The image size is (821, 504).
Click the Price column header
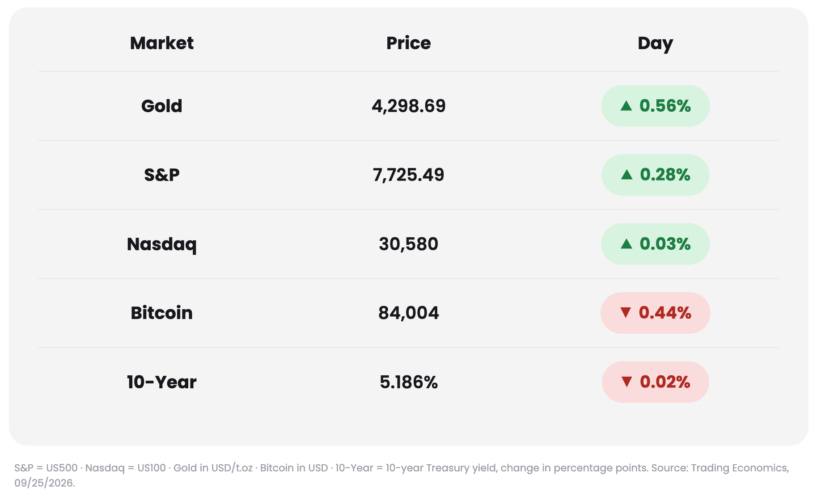click(x=409, y=43)
